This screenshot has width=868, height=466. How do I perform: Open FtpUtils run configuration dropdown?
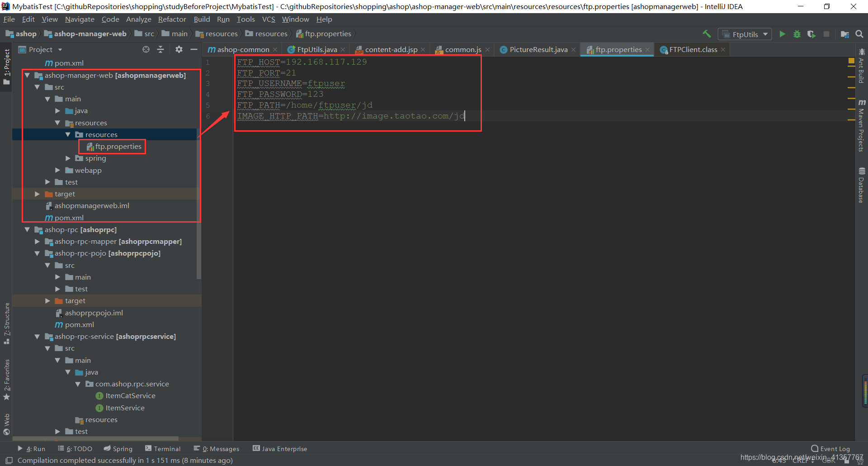pyautogui.click(x=745, y=34)
